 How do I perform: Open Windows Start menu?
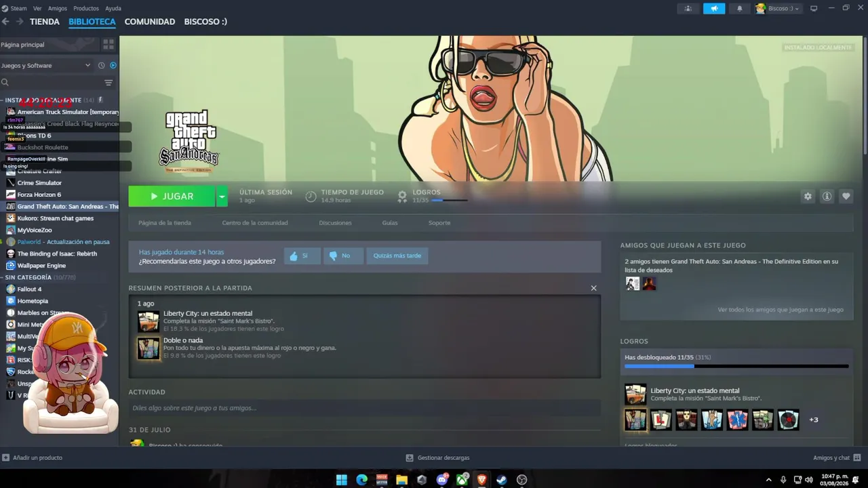click(x=342, y=480)
